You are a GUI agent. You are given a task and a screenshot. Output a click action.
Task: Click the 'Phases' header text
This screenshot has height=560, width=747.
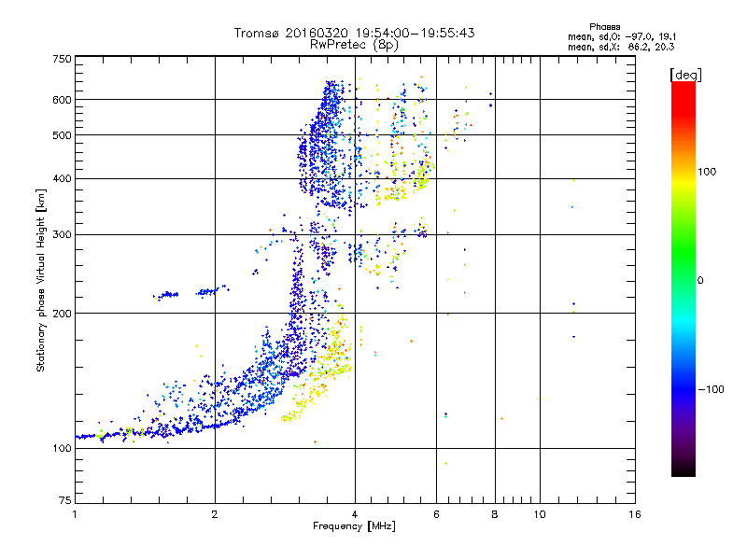(604, 27)
